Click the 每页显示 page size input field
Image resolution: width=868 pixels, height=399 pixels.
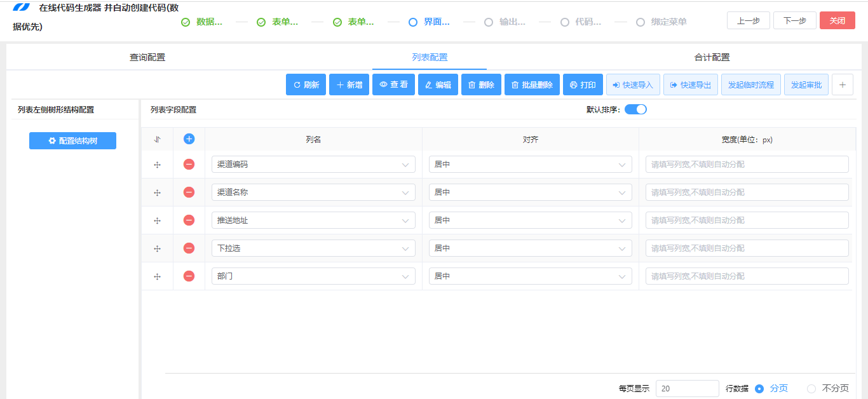coord(687,388)
